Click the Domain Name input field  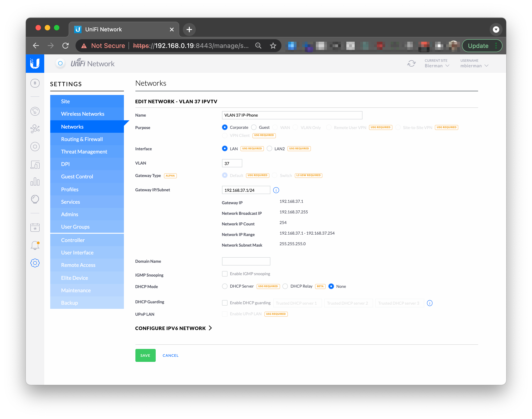pyautogui.click(x=246, y=261)
